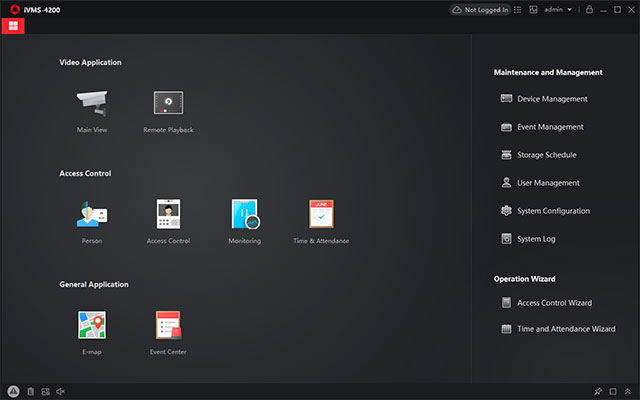Expand the admin user dropdown
Viewport: 640px width, 400px height.
557,10
